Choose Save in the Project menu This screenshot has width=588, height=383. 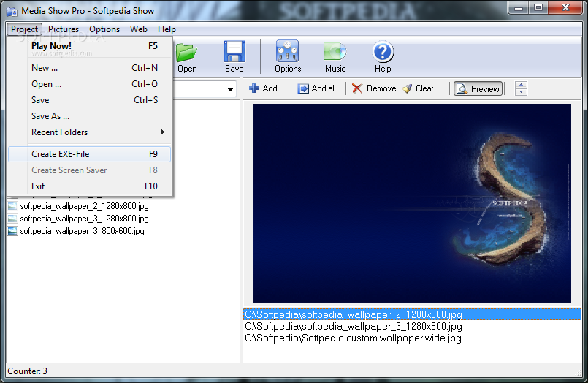(x=89, y=100)
